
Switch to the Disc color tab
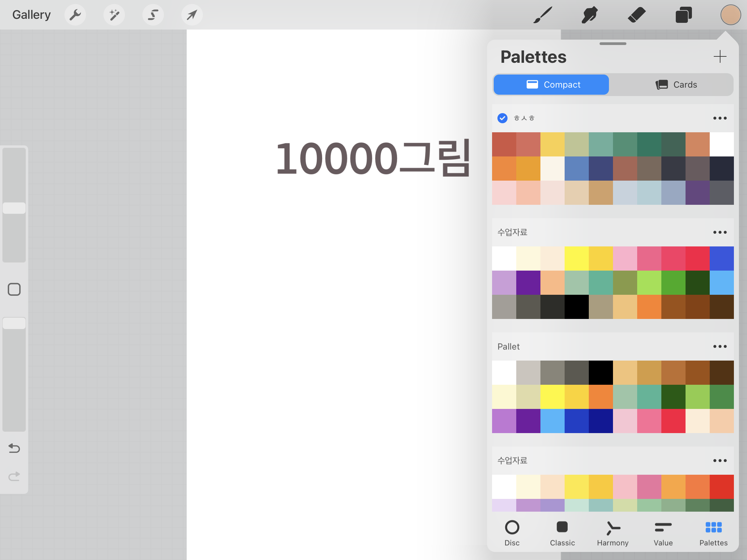point(512,533)
